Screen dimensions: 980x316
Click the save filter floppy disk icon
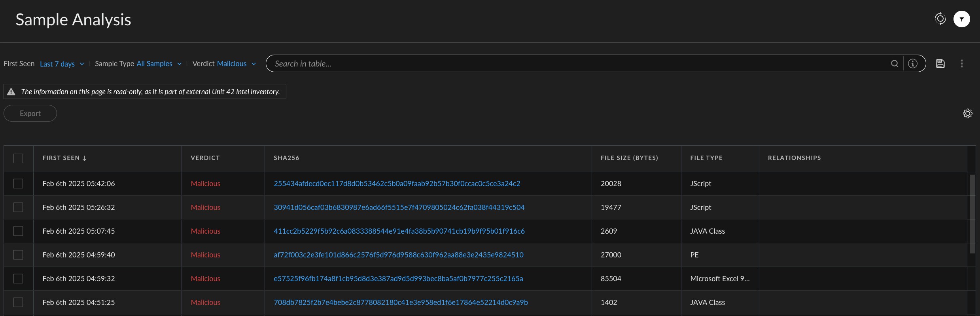[940, 64]
